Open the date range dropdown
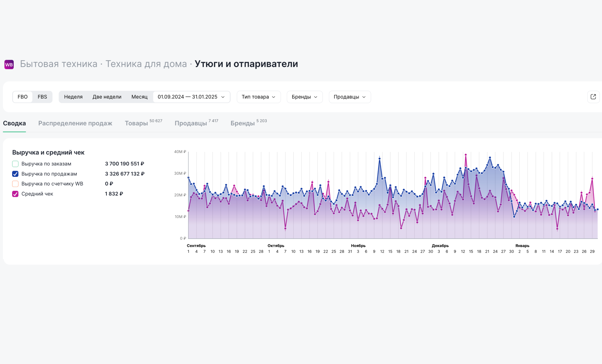 191,97
